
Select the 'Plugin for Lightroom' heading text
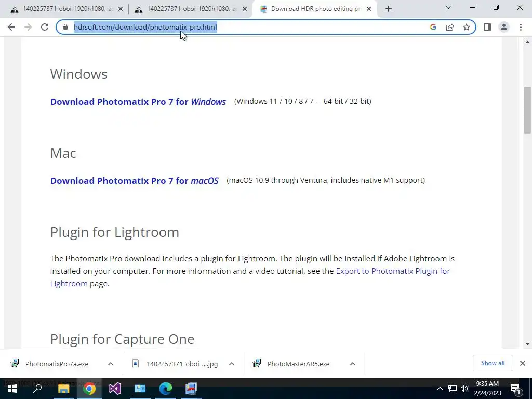115,232
